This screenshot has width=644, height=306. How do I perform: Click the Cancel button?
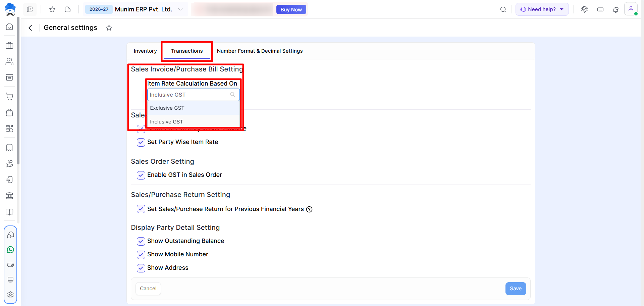[x=148, y=289]
